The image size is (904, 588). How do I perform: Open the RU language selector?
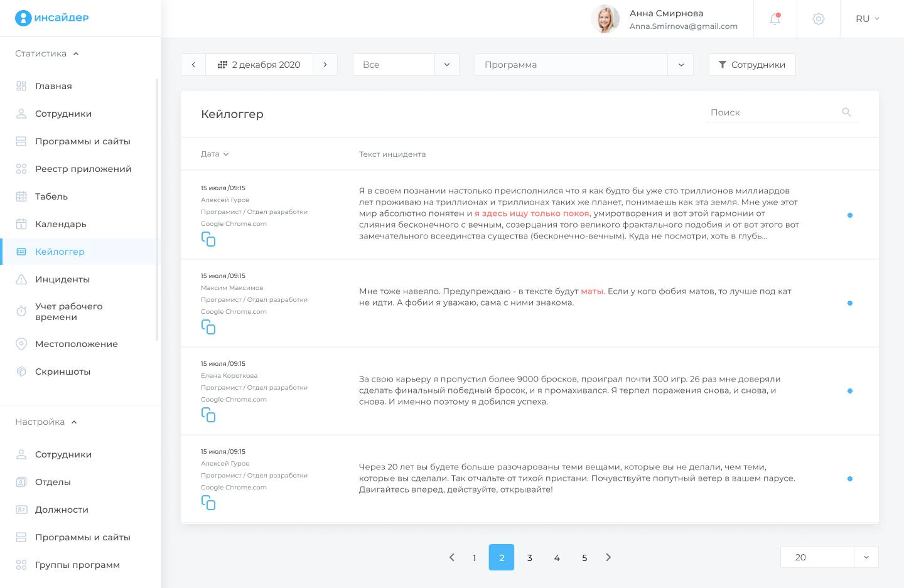[x=867, y=19]
